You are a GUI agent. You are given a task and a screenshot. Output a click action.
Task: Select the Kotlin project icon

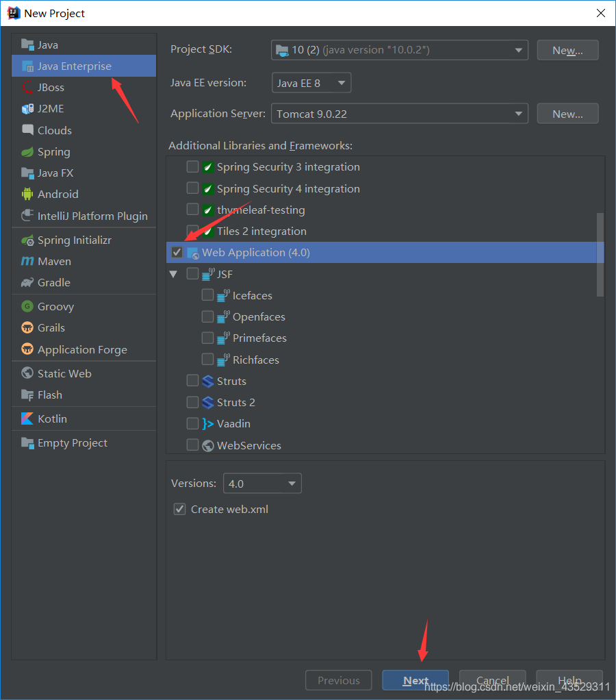click(x=27, y=418)
